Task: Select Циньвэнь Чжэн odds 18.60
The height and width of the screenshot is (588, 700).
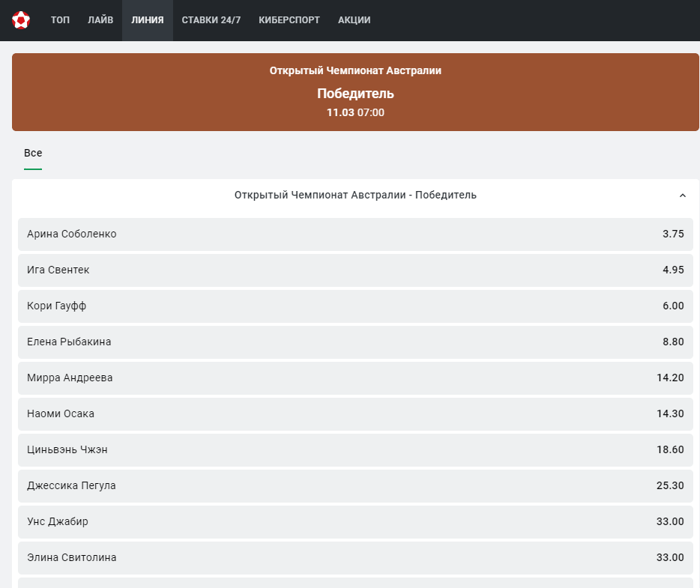Action: (355, 449)
